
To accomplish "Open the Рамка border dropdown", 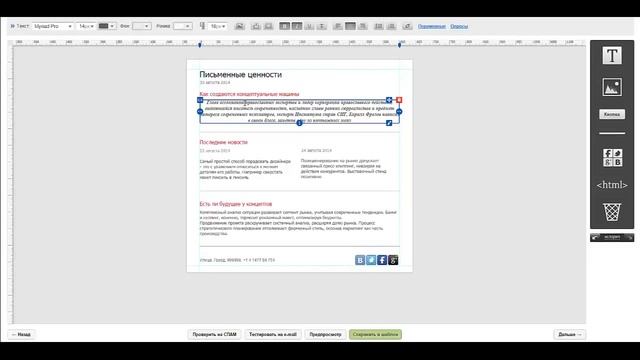I will click(182, 26).
